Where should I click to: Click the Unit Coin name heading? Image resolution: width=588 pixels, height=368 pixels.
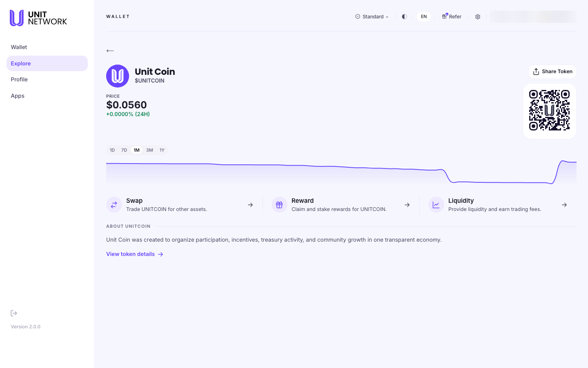(155, 72)
